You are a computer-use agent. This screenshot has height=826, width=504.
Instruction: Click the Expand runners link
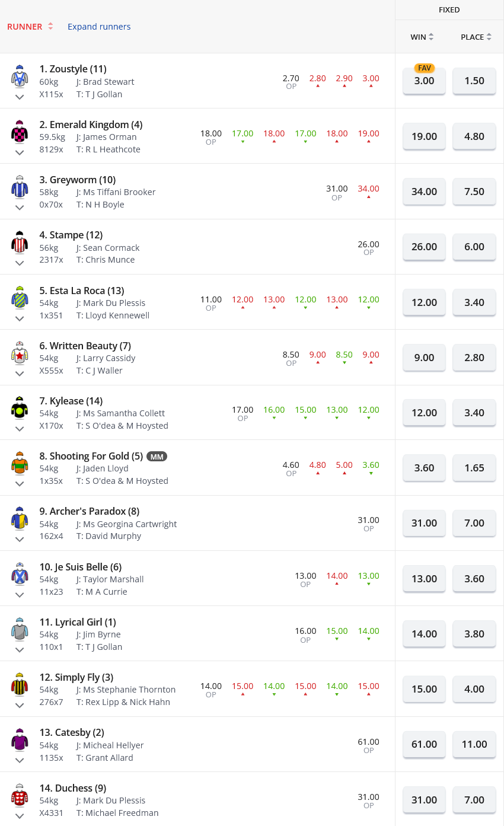[99, 27]
